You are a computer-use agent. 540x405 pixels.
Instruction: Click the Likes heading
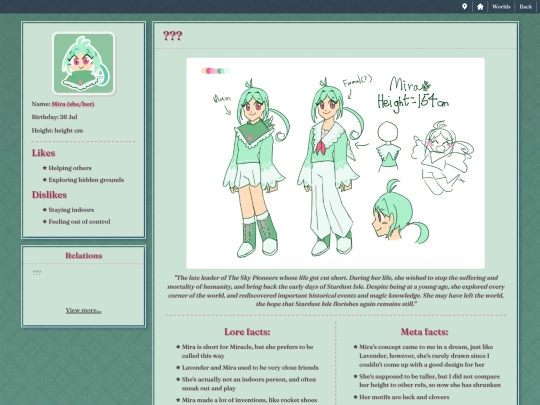[x=43, y=153]
